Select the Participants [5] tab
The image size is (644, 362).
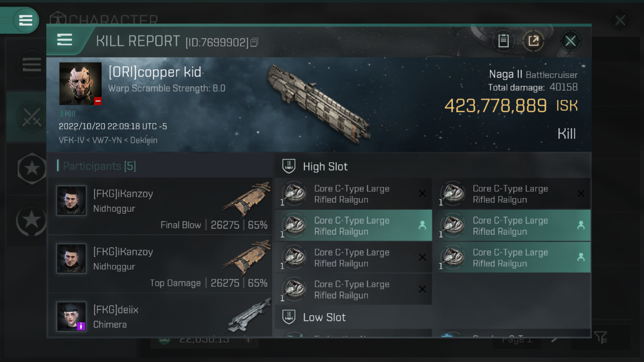coord(99,166)
